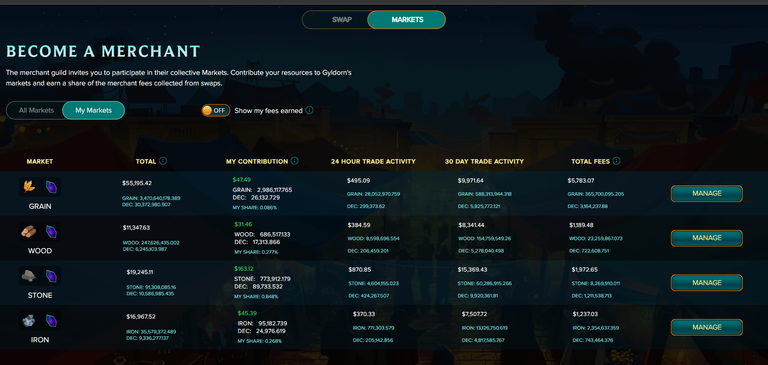Open the Swap tab

point(342,20)
